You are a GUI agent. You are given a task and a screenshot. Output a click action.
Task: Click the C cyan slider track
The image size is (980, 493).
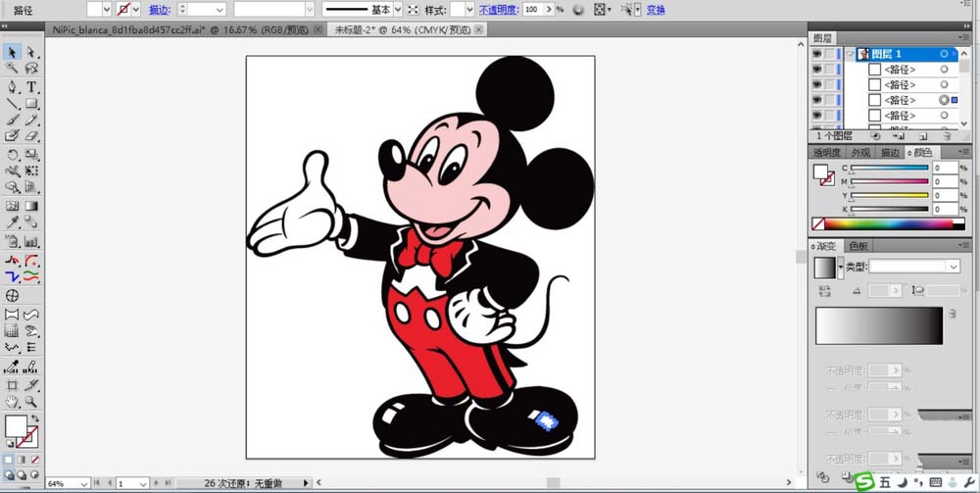click(x=889, y=168)
